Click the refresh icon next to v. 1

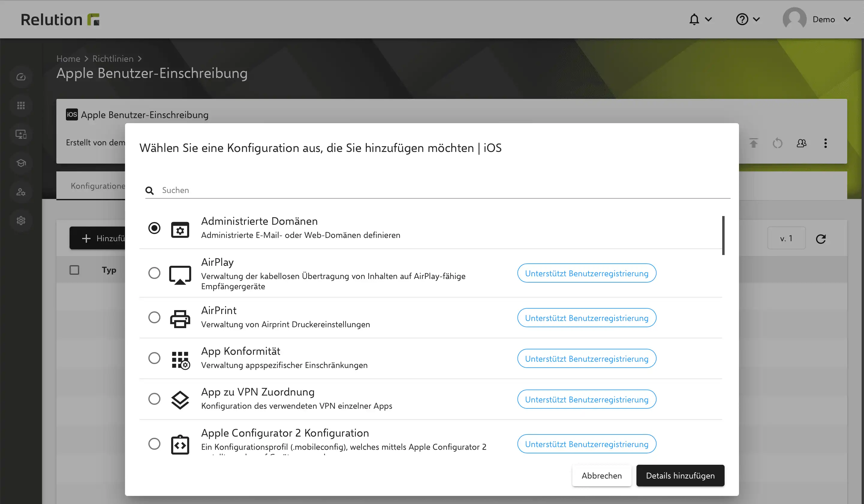tap(821, 239)
